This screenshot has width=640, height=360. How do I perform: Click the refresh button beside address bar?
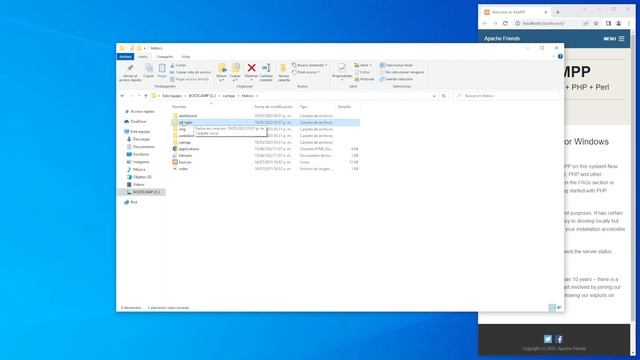click(444, 96)
